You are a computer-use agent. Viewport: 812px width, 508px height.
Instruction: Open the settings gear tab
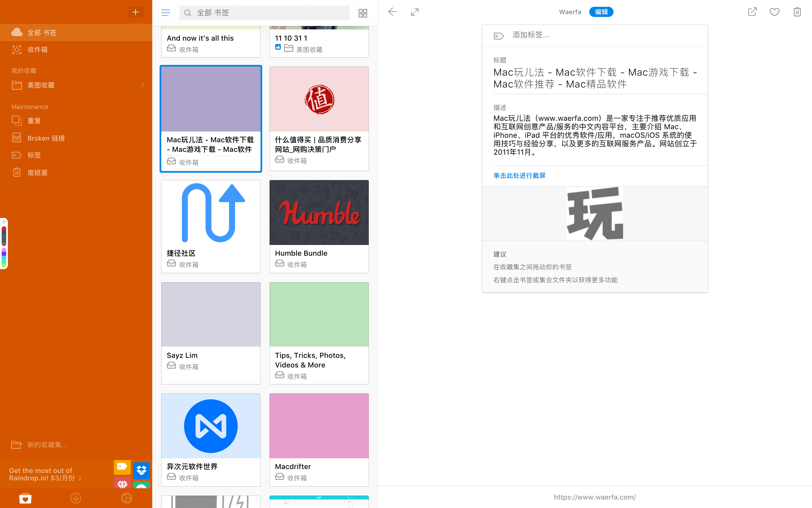click(x=127, y=498)
